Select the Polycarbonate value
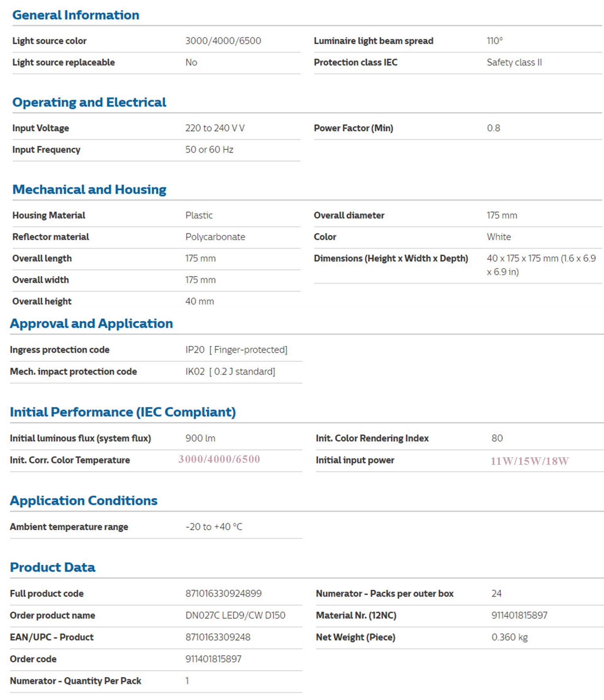Screen dimensions: 604x700 pos(215,237)
